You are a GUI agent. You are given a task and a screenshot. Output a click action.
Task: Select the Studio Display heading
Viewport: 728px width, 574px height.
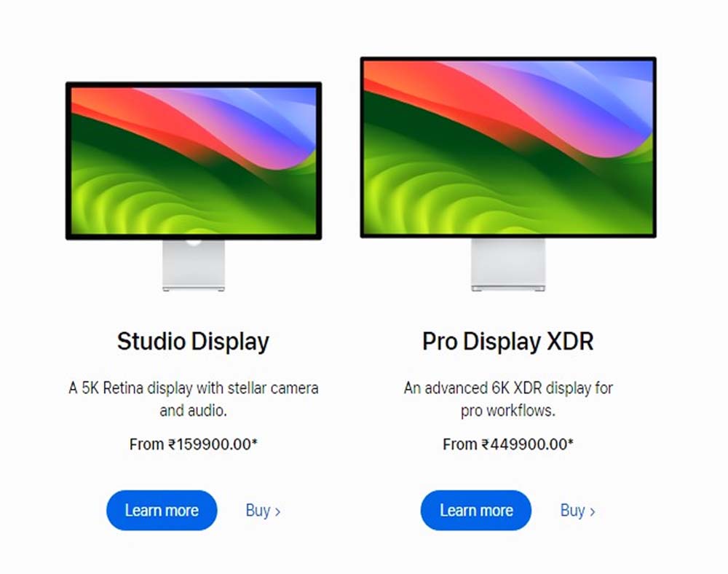click(x=193, y=342)
